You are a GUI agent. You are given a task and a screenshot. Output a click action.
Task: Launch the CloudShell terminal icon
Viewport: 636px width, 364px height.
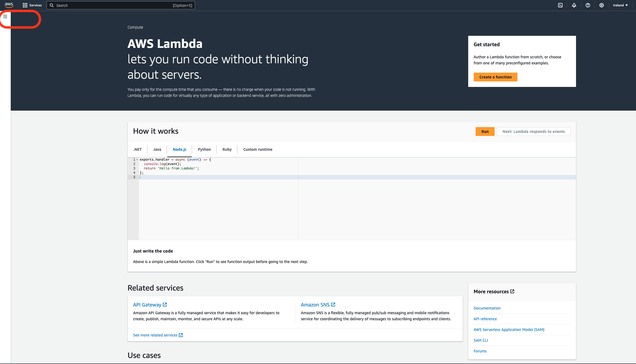pos(560,5)
